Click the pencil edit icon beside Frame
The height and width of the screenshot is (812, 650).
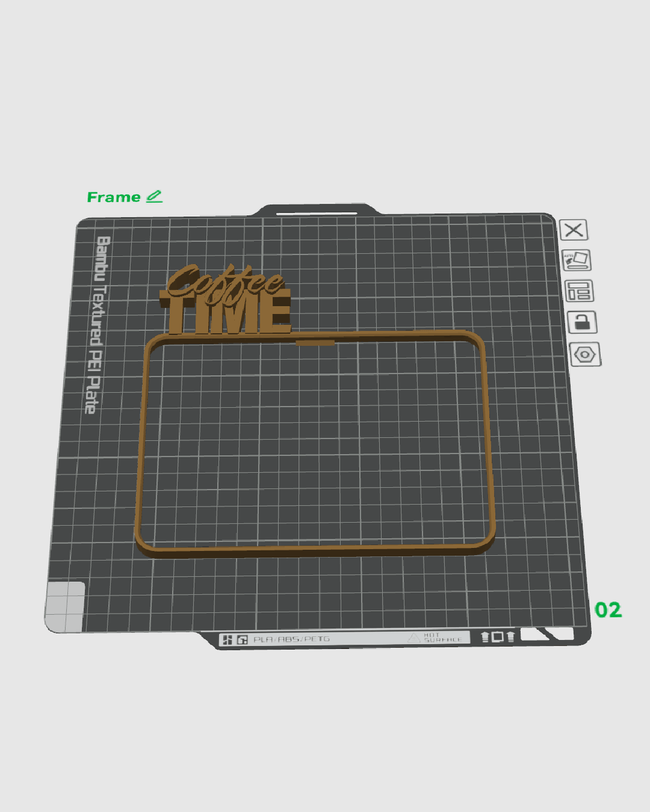[154, 197]
